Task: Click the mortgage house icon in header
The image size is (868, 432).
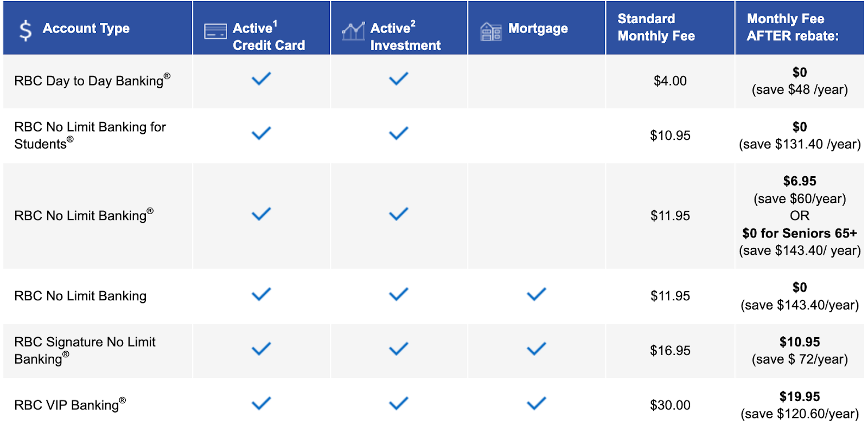Action: pyautogui.click(x=491, y=31)
